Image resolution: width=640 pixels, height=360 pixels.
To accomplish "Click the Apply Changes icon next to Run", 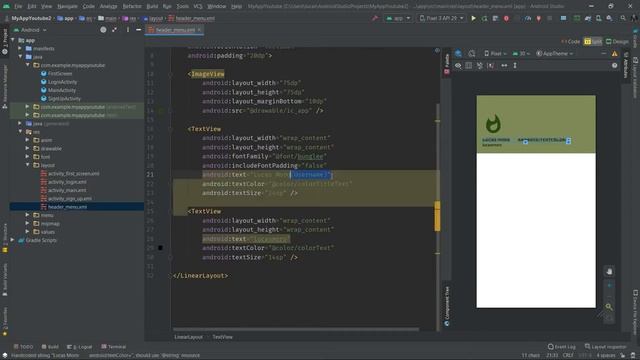I will point(484,18).
